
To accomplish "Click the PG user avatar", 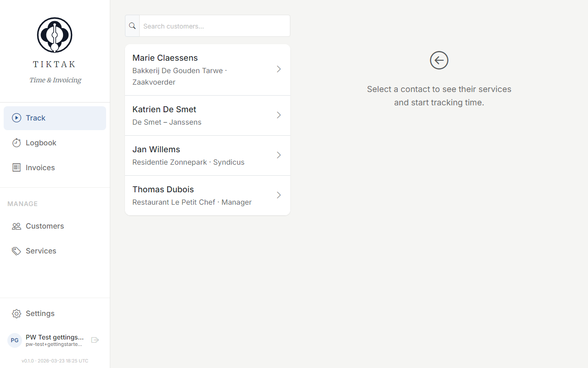I will click(15, 340).
